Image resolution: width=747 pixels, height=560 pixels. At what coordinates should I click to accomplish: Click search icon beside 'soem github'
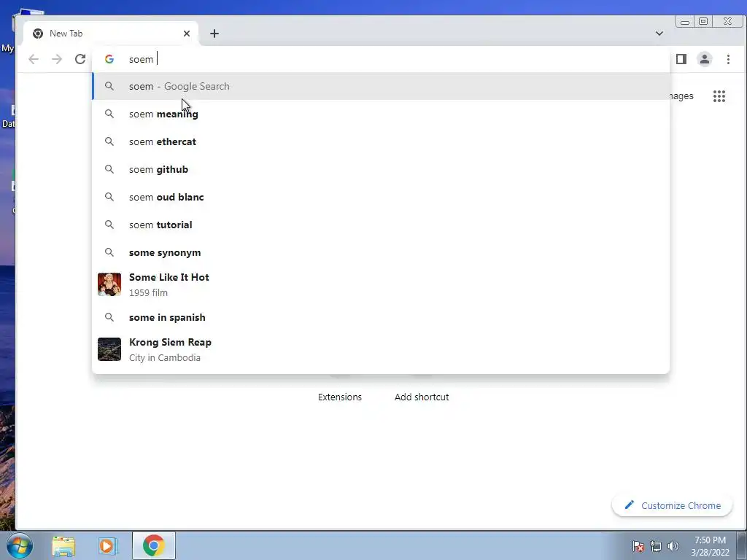tap(109, 169)
